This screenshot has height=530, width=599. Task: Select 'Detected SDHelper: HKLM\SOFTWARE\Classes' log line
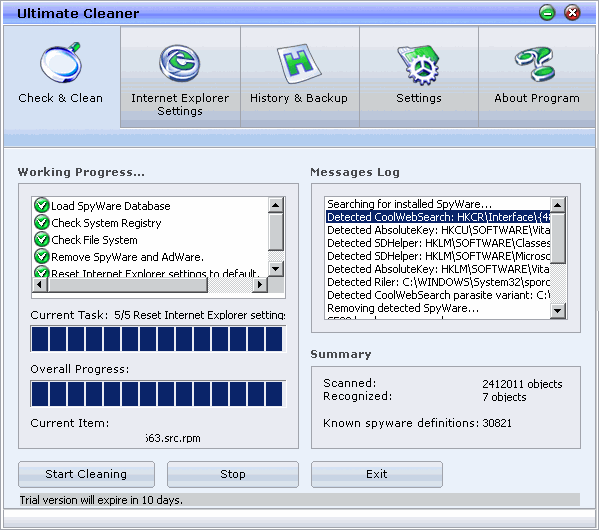click(438, 243)
